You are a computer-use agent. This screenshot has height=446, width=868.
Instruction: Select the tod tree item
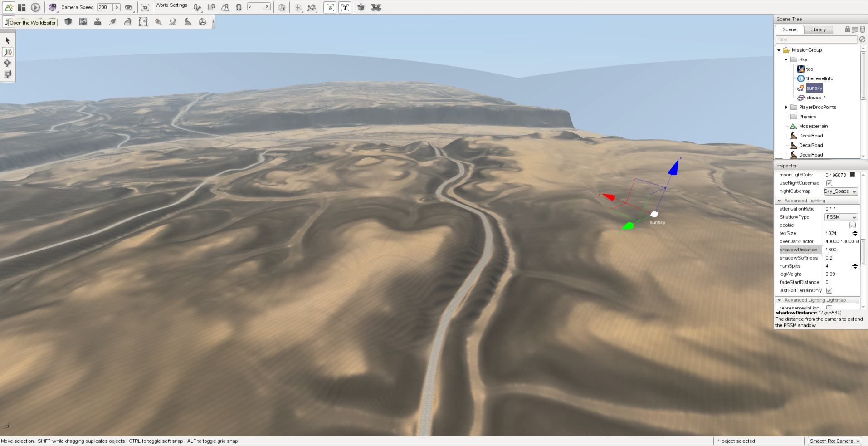click(x=809, y=69)
